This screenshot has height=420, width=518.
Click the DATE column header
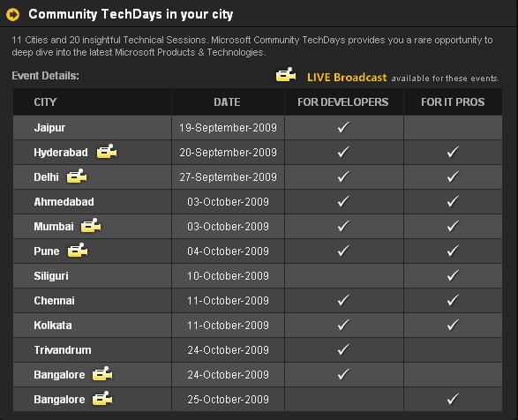[x=227, y=101]
